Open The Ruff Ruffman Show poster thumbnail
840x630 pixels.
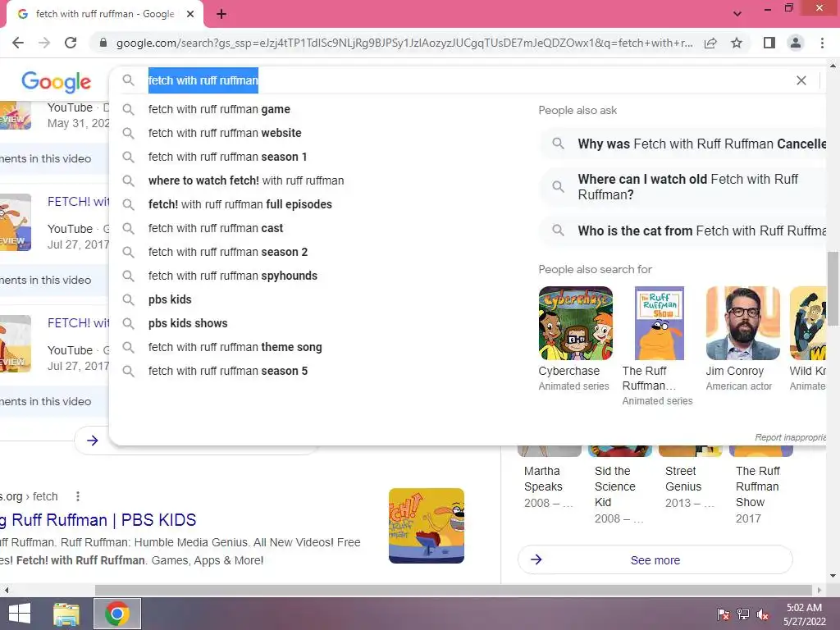tap(659, 323)
